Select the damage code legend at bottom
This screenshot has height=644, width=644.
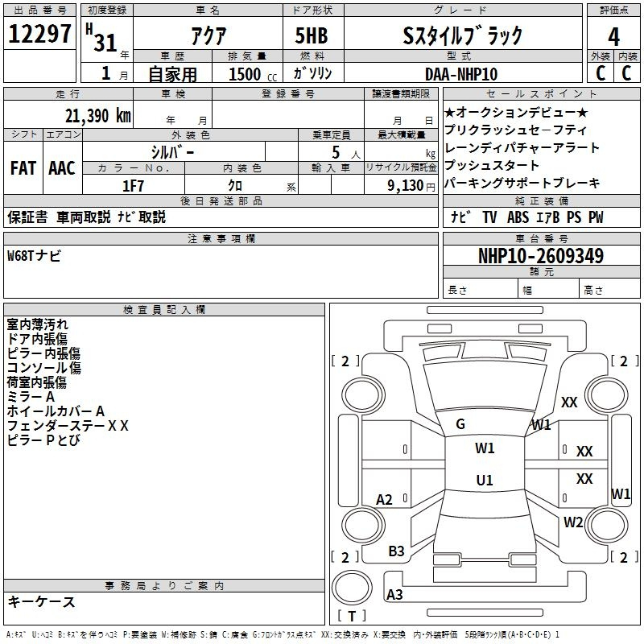[283, 635]
